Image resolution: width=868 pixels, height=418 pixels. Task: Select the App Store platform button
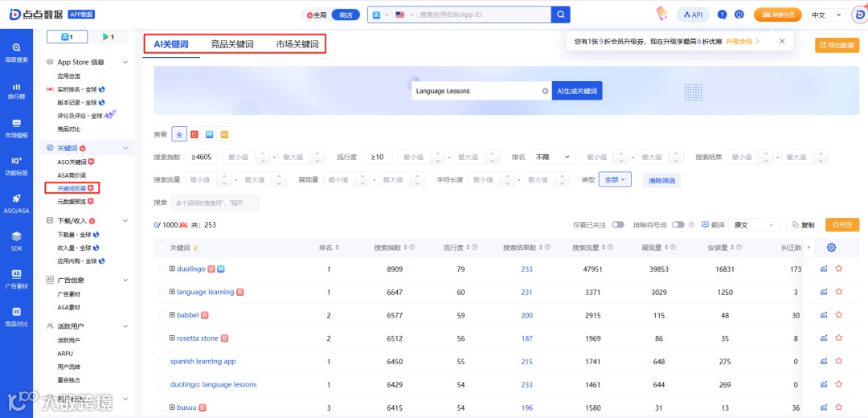click(x=67, y=37)
